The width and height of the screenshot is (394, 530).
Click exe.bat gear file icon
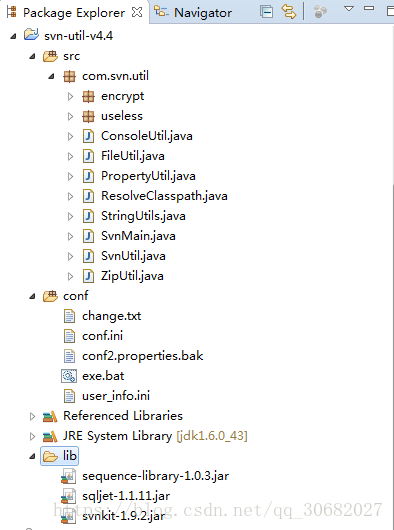(69, 376)
